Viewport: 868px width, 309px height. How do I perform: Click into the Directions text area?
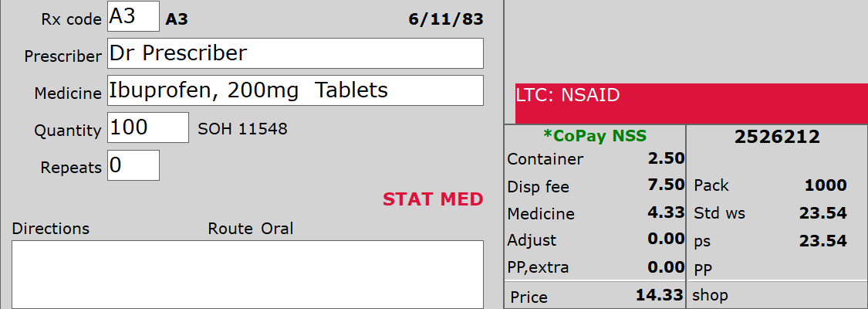pos(248,275)
